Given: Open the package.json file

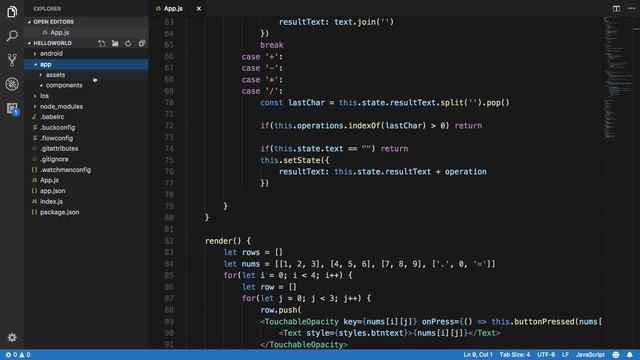Looking at the screenshot, I should point(59,212).
